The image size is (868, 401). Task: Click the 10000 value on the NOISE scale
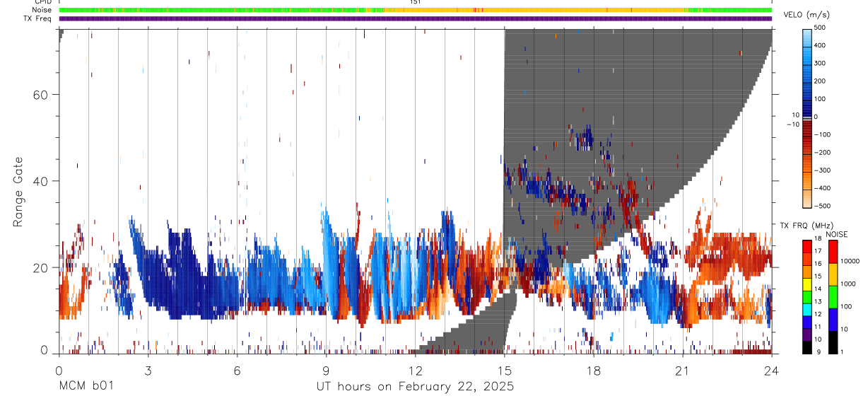pyautogui.click(x=850, y=262)
